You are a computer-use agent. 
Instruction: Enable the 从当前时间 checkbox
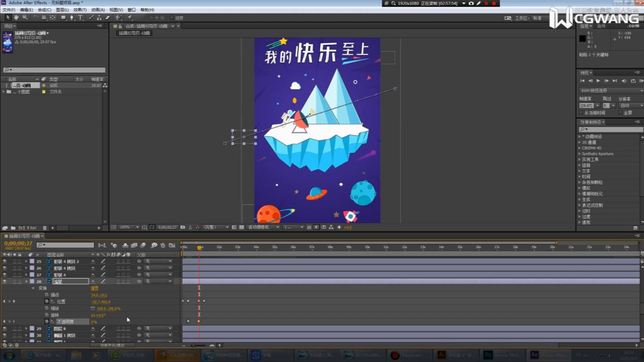click(x=581, y=113)
